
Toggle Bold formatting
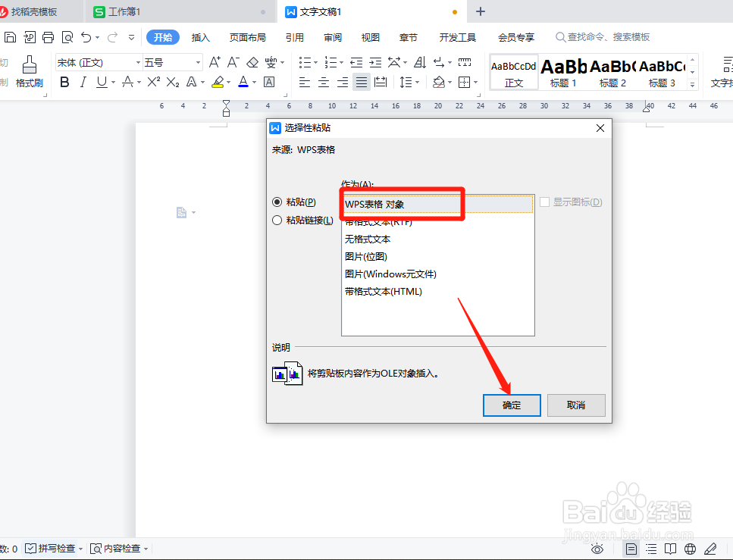pyautogui.click(x=64, y=83)
